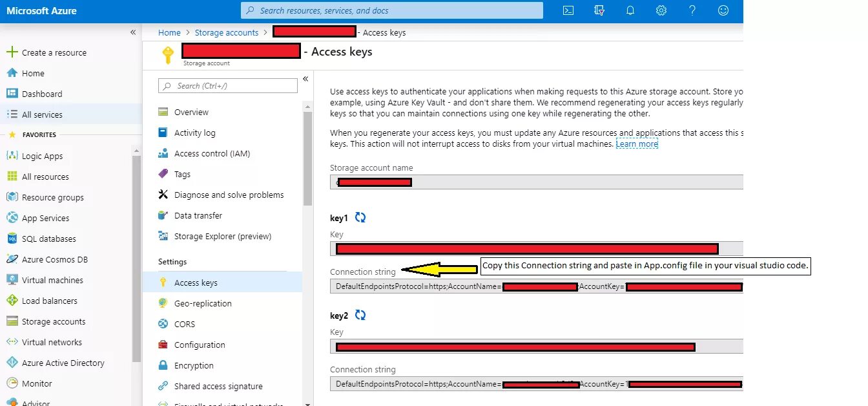The width and height of the screenshot is (868, 406).
Task: Click the left sidebar scrollbar
Action: point(136,259)
